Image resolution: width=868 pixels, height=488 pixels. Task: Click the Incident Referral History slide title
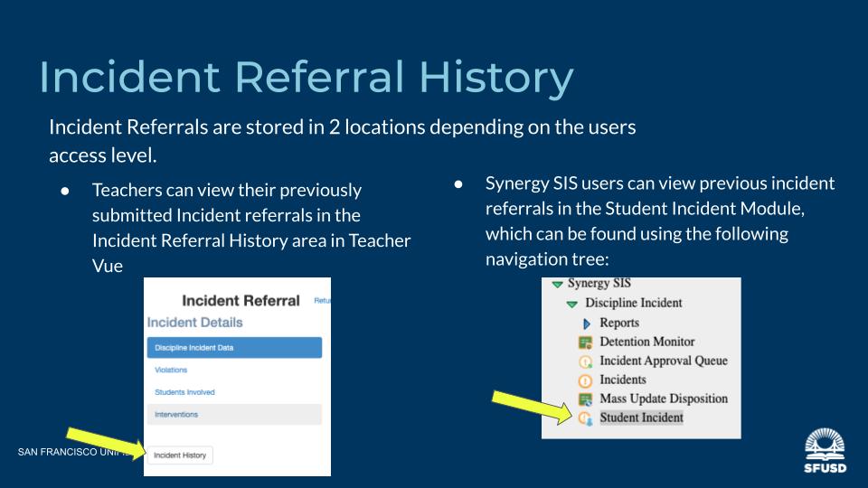[306, 78]
